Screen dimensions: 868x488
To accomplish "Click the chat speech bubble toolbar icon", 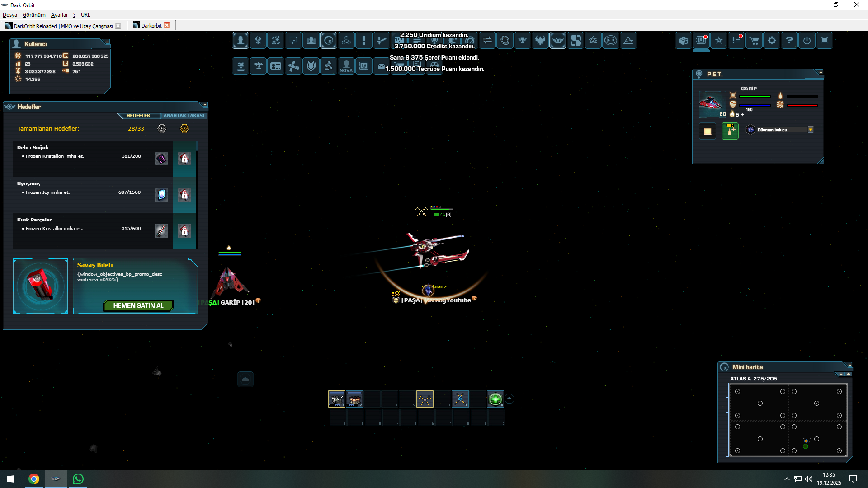I will pyautogui.click(x=293, y=41).
